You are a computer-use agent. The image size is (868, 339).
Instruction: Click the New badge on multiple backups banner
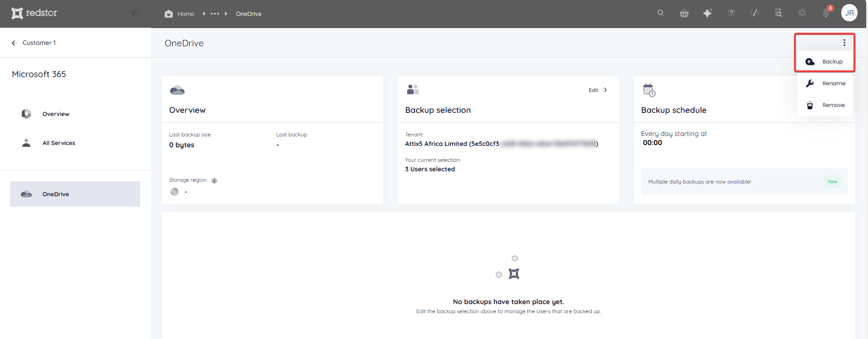[x=832, y=182]
